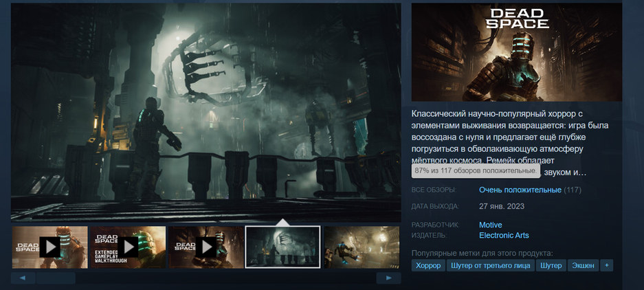
Task: Open the 'Очень положительные' reviews link
Action: coord(520,190)
